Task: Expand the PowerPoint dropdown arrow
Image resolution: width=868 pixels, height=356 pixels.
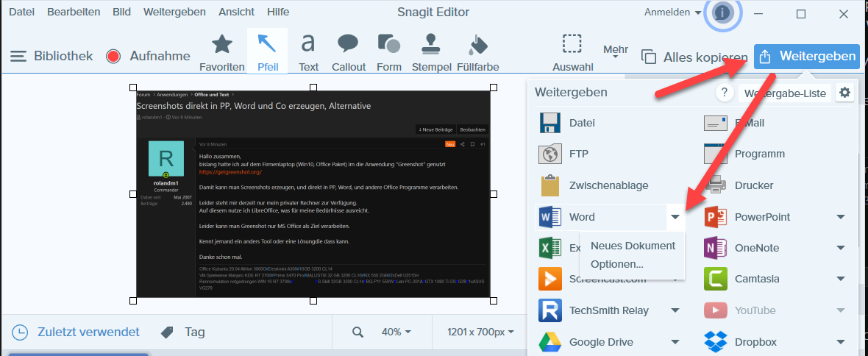Action: coord(841,217)
